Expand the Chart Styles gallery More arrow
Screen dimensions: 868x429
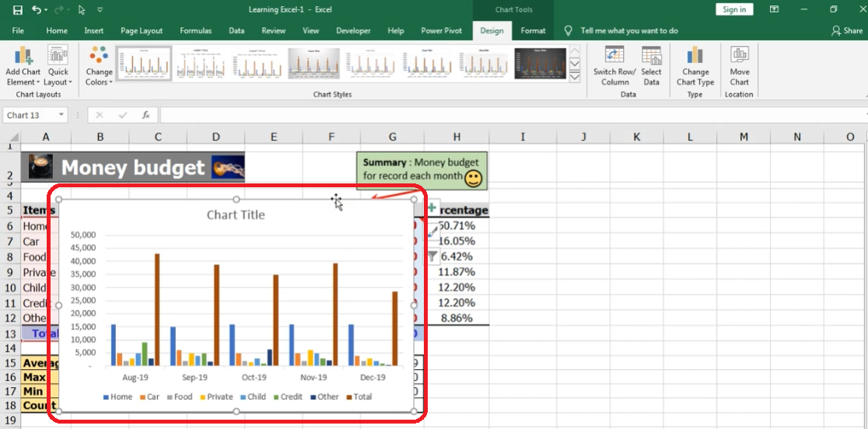[575, 77]
